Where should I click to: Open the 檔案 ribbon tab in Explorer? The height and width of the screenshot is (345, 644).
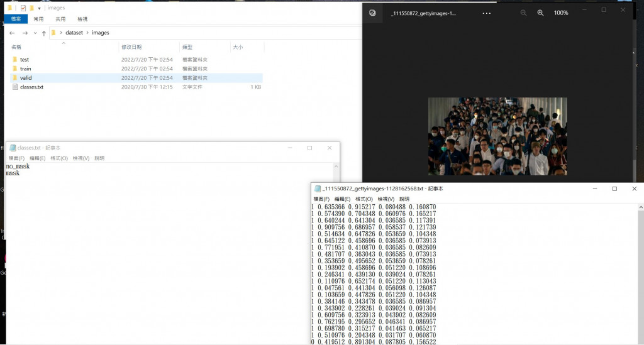(16, 19)
